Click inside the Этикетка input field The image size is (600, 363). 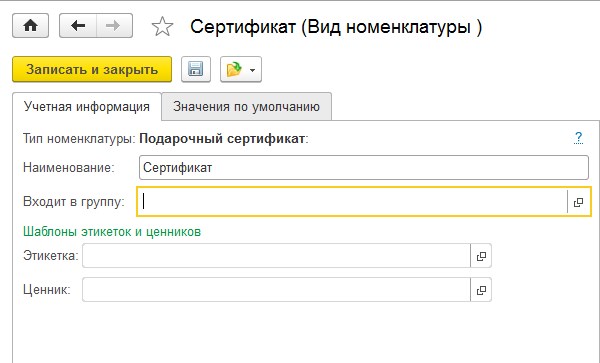276,256
